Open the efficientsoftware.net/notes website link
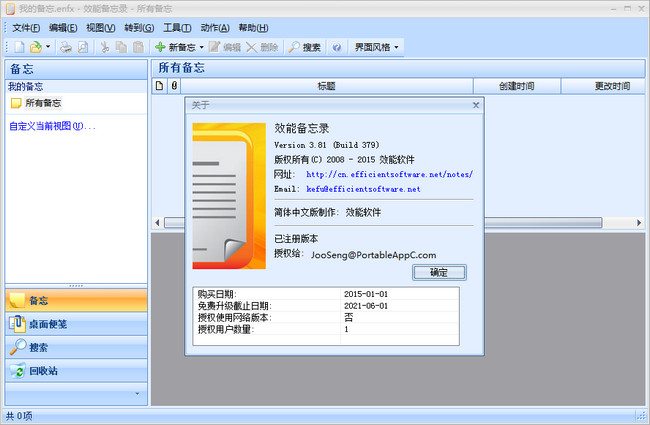650x425 pixels. pyautogui.click(x=390, y=175)
